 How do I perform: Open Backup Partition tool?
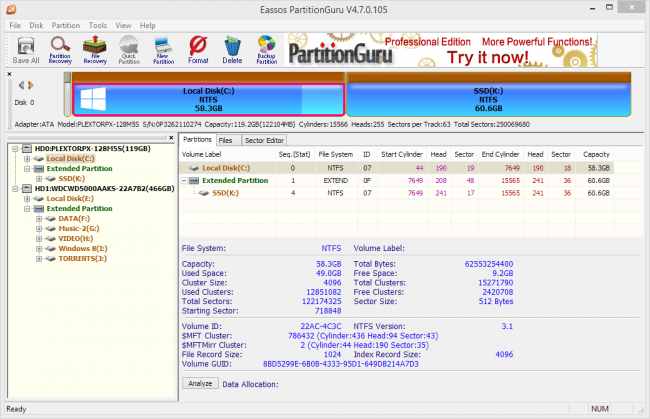(x=267, y=51)
